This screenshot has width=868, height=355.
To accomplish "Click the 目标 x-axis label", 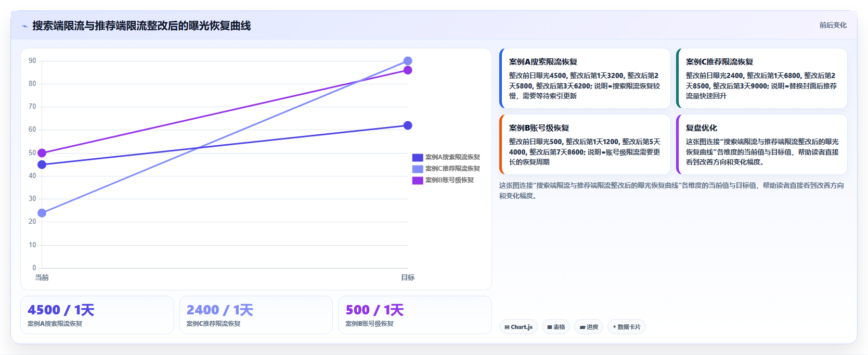I will pyautogui.click(x=408, y=277).
